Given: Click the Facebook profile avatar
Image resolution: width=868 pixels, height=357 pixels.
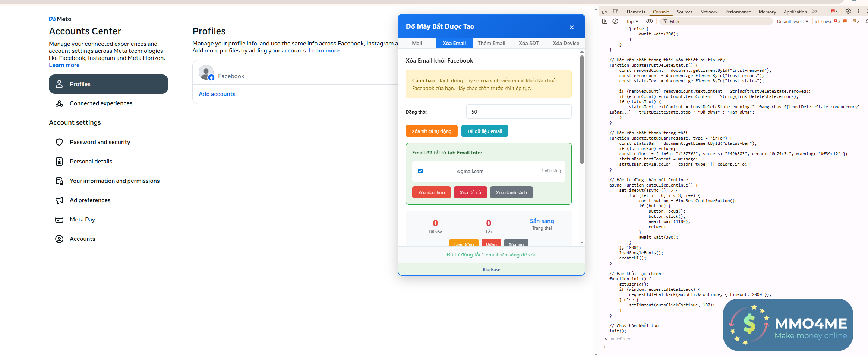Looking at the screenshot, I should (x=206, y=73).
